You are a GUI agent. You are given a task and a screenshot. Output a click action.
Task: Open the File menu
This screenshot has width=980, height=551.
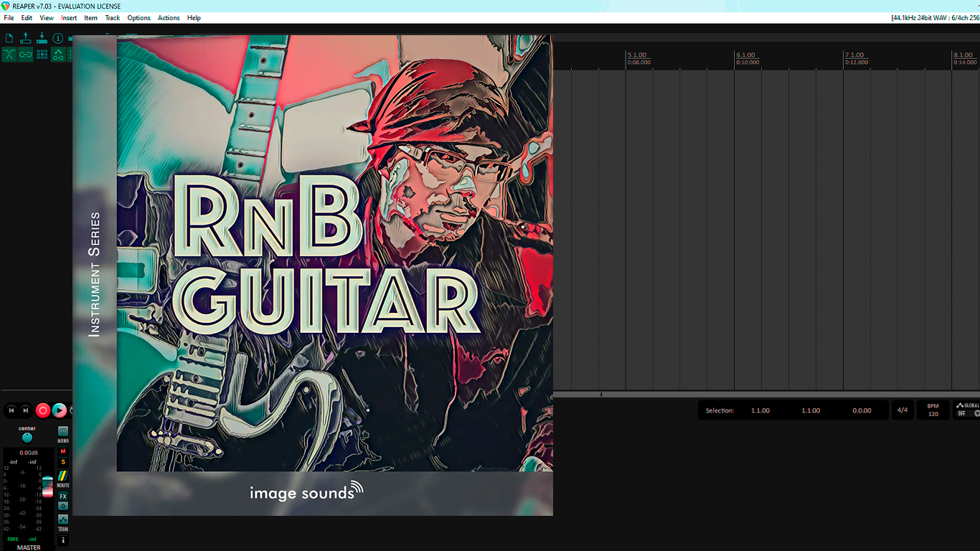tap(9, 18)
